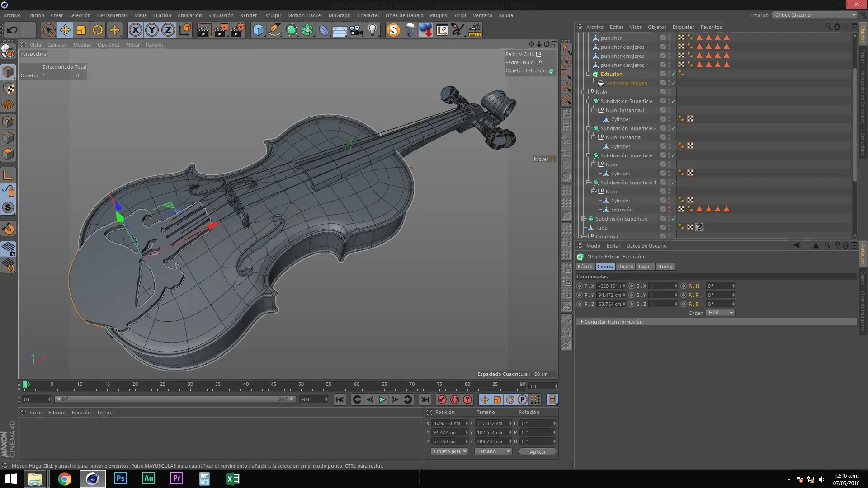Image resolution: width=868 pixels, height=488 pixels.
Task: Toggle the green check of the Extrusión object
Action: [x=673, y=74]
